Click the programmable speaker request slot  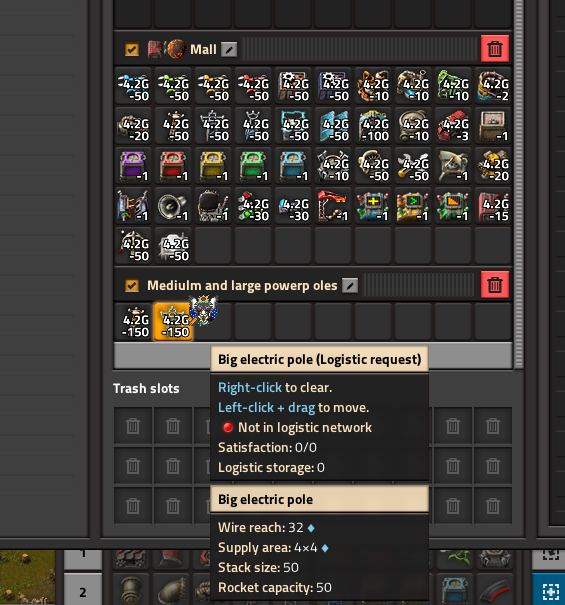coord(173,206)
